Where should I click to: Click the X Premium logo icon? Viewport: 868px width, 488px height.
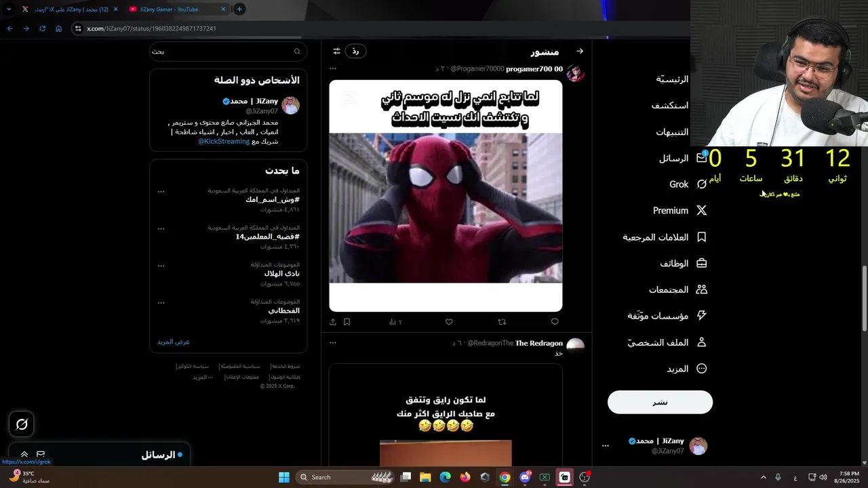[x=702, y=211]
